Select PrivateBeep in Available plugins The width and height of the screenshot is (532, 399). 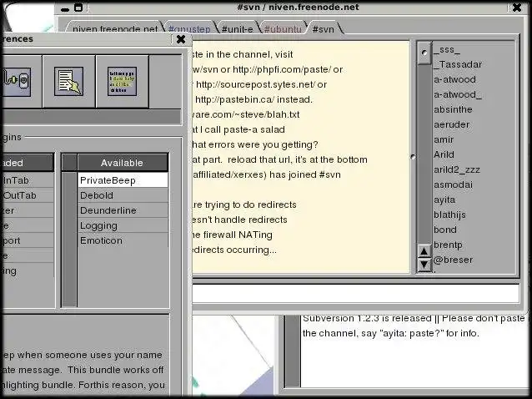click(x=123, y=180)
